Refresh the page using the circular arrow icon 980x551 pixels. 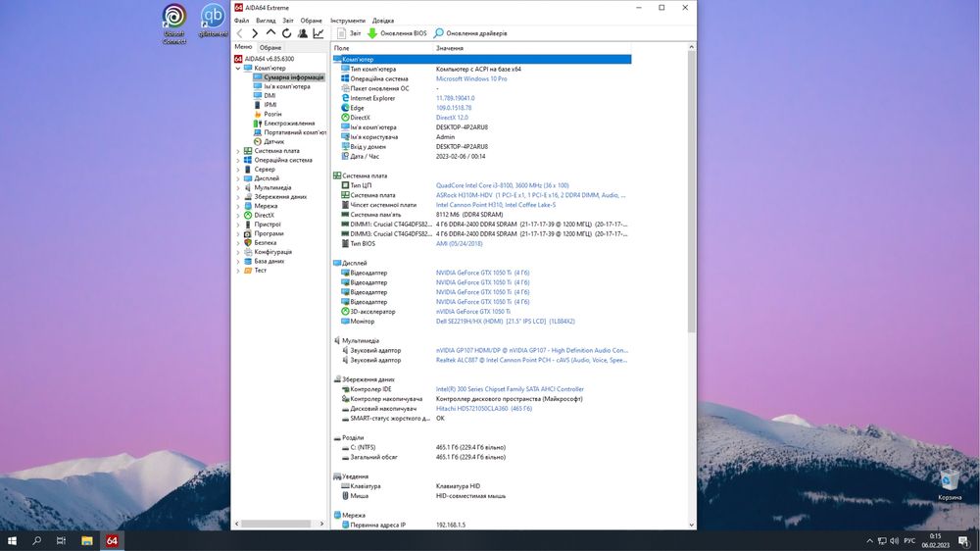coord(286,33)
